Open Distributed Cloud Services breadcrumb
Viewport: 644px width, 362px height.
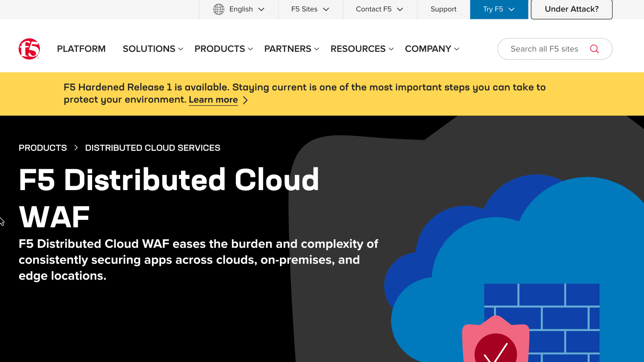click(153, 148)
